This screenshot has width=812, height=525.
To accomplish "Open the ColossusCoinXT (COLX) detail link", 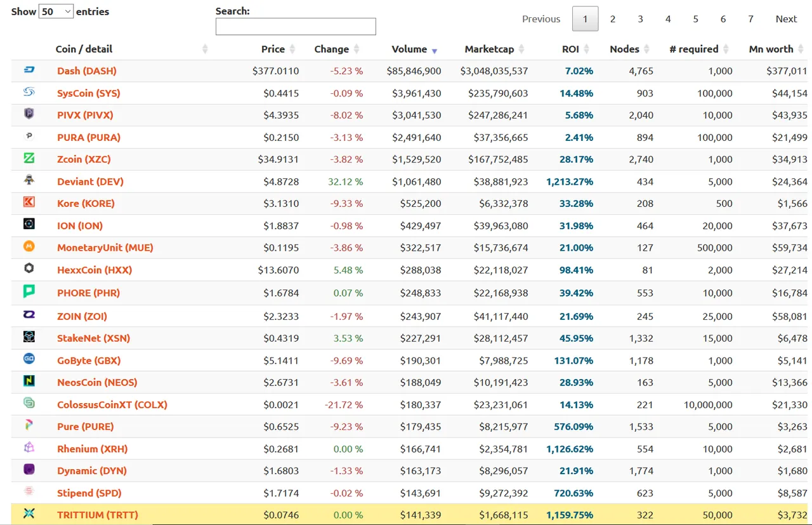I will pyautogui.click(x=112, y=404).
